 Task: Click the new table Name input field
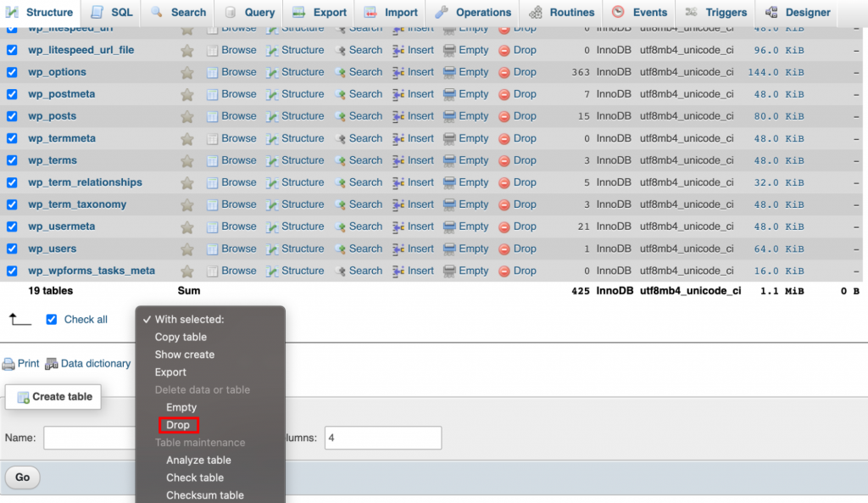(90, 438)
